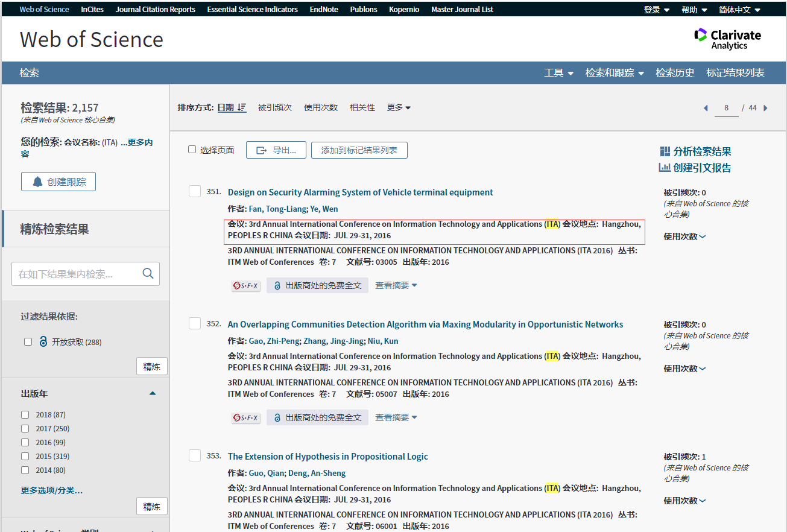This screenshot has width=787, height=532.
Task: Check publication year 2016 (99)
Action: coord(25,442)
